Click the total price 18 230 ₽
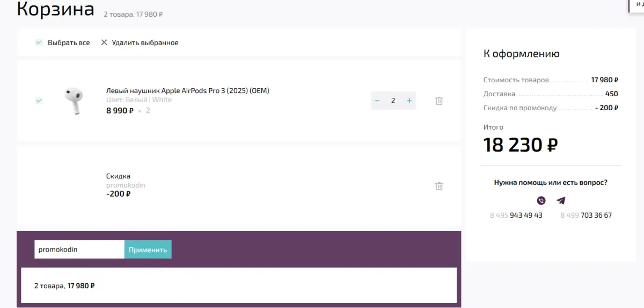This screenshot has height=308, width=644. pos(521,145)
